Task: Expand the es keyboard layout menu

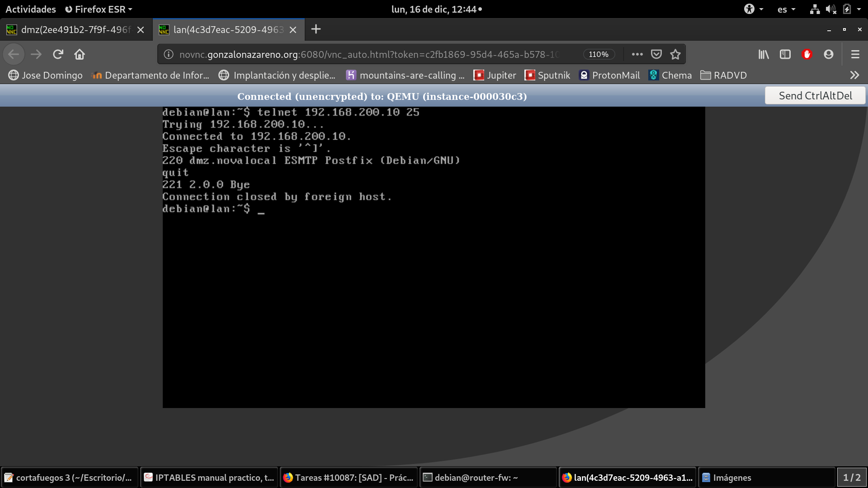Action: (x=786, y=9)
